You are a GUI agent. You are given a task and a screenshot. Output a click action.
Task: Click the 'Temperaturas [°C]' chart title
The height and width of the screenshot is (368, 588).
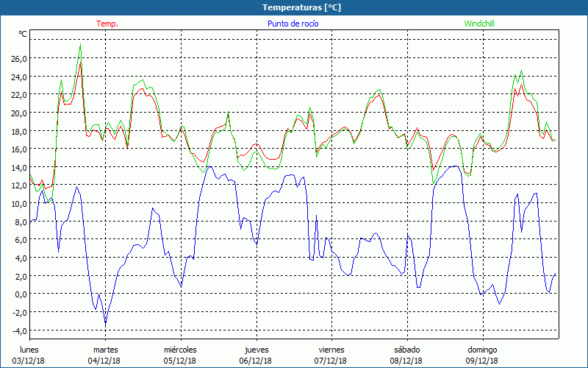pos(301,7)
